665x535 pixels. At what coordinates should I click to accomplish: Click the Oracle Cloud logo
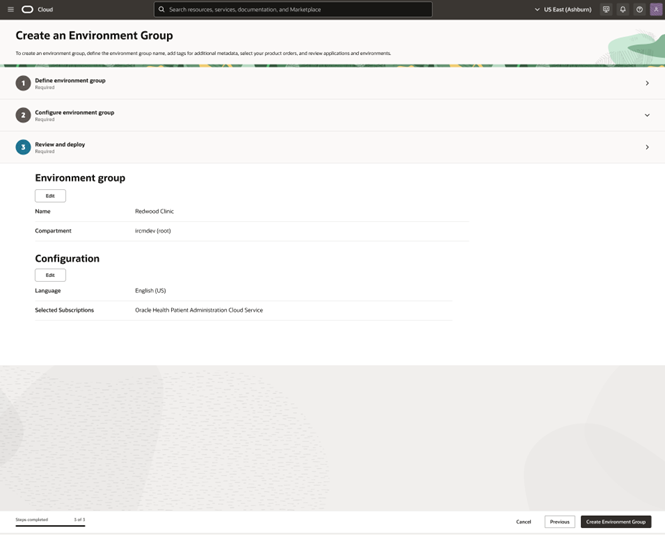pyautogui.click(x=27, y=9)
